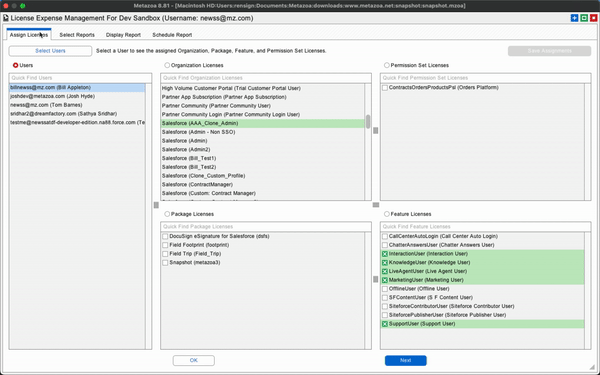Select Partner App Subscription license
Screen dimensions: 600x375
pyautogui.click(x=263, y=97)
